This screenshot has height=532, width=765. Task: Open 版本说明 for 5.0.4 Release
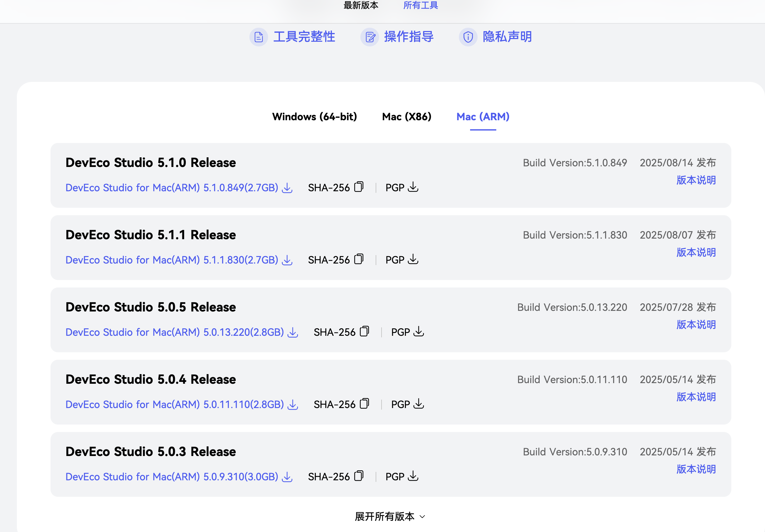(696, 397)
